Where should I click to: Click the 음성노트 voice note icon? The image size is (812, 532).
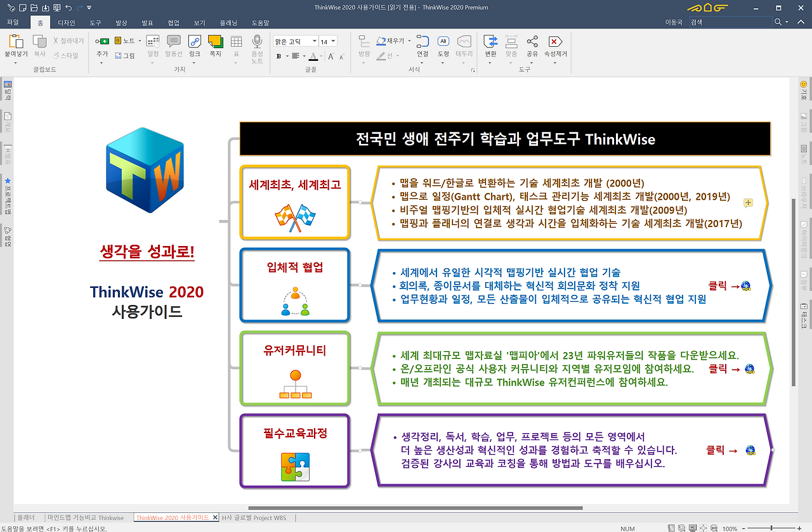click(257, 43)
